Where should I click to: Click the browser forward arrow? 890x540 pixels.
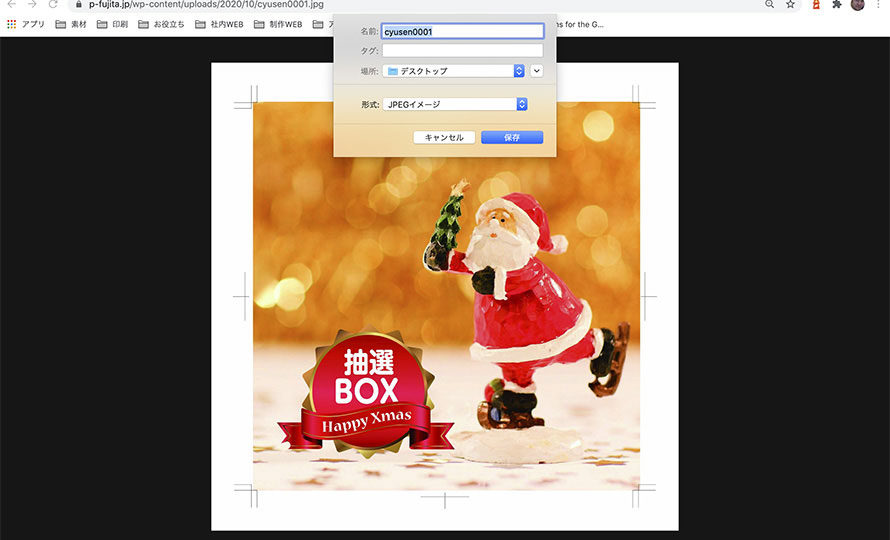point(32,4)
